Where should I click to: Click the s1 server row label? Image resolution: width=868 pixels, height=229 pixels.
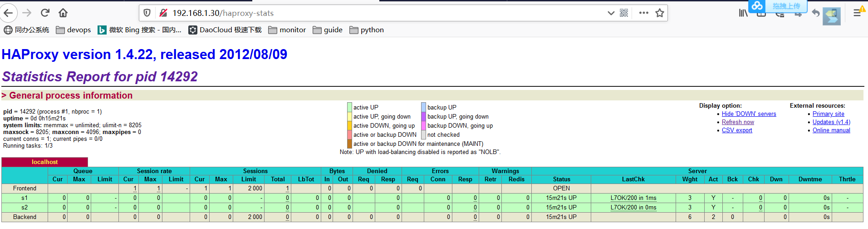point(25,198)
